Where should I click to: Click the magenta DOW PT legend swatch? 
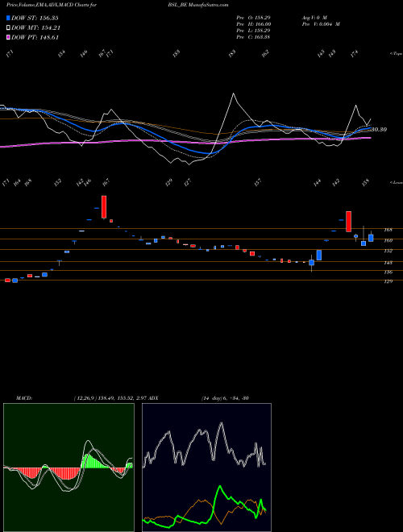(x=9, y=37)
